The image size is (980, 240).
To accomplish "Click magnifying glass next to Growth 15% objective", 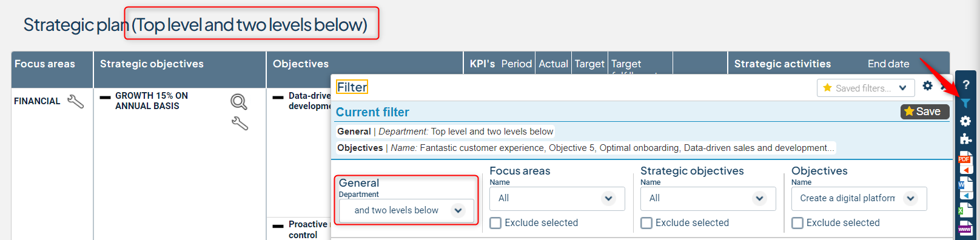I will (x=239, y=102).
